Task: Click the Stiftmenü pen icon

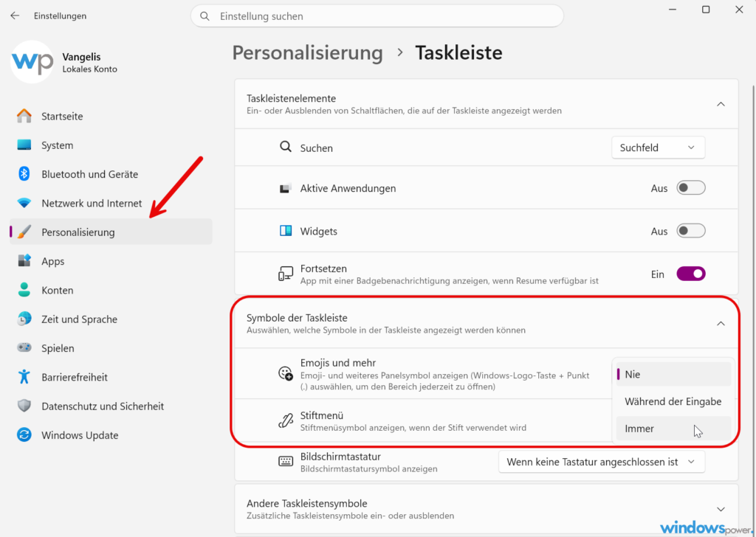Action: tap(286, 420)
